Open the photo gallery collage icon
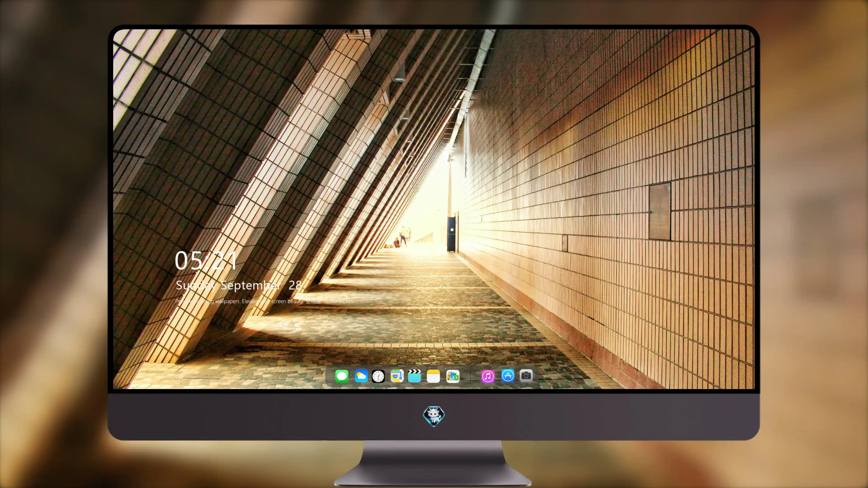 453,376
